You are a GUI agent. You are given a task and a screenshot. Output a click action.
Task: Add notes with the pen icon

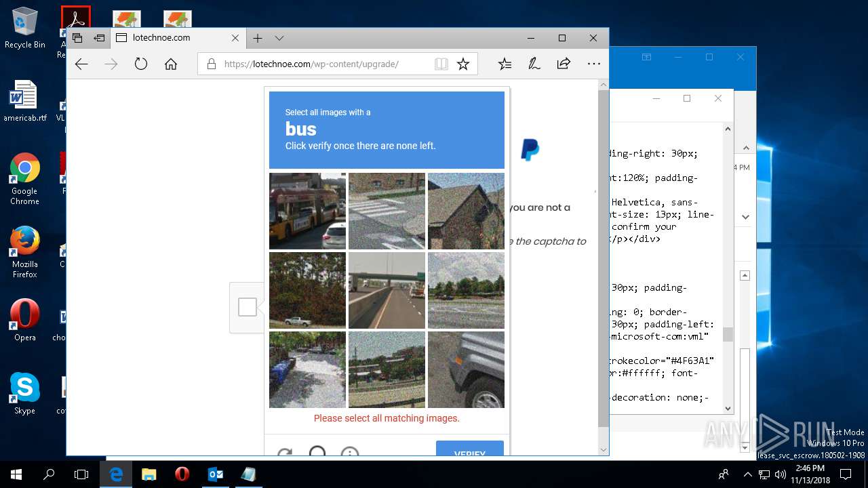534,64
